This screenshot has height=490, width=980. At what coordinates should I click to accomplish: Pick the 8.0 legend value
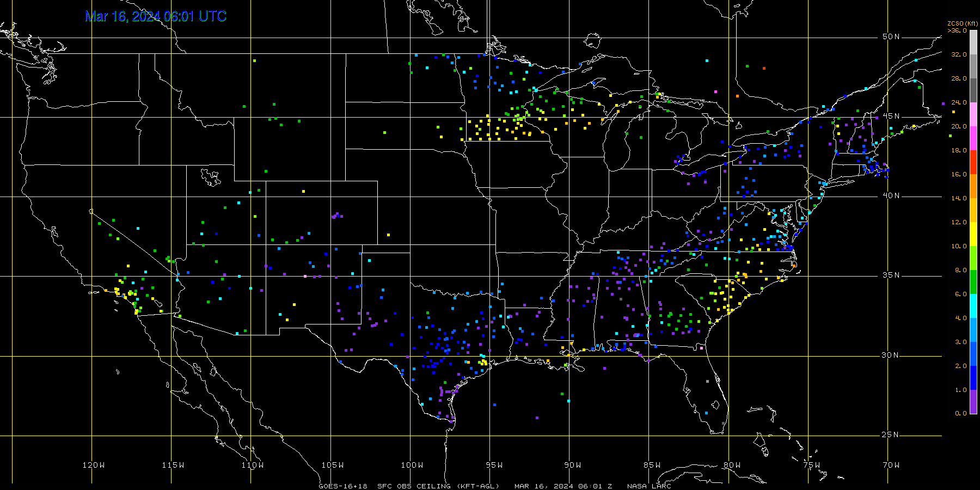(x=961, y=270)
